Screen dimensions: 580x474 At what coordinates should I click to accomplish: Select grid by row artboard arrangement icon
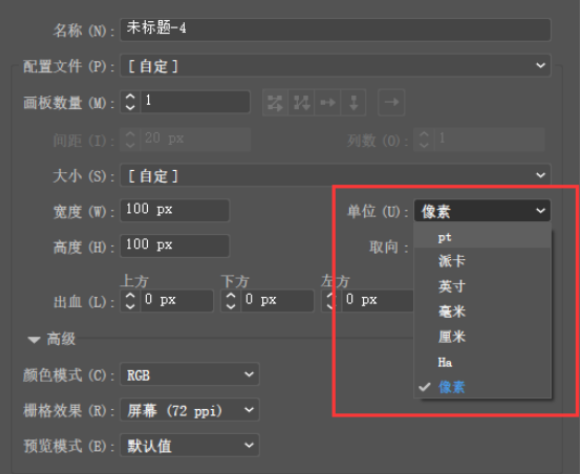tap(275, 102)
